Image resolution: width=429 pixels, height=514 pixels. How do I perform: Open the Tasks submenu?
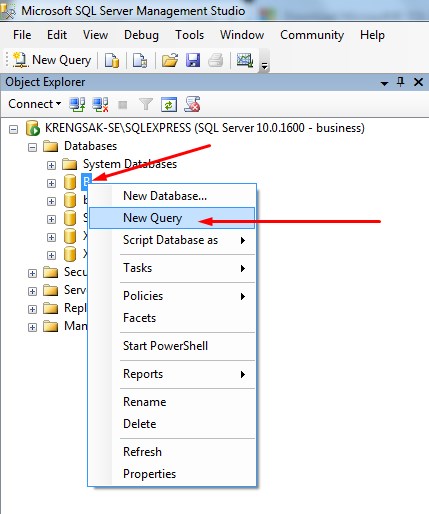click(172, 268)
